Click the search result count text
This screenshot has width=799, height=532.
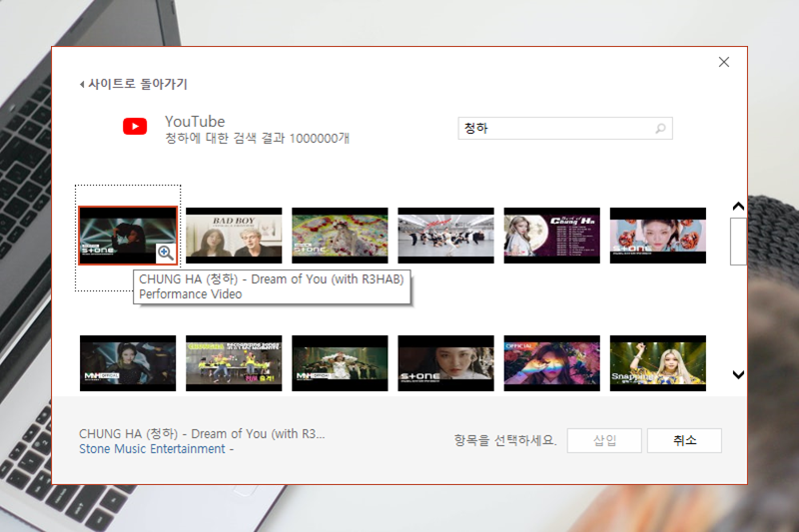point(258,139)
